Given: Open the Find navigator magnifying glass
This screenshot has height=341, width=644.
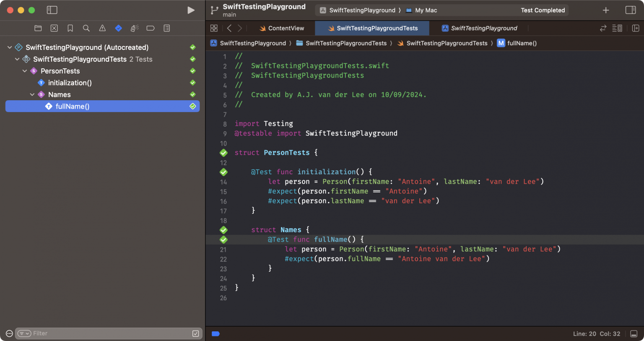Looking at the screenshot, I should coord(86,28).
